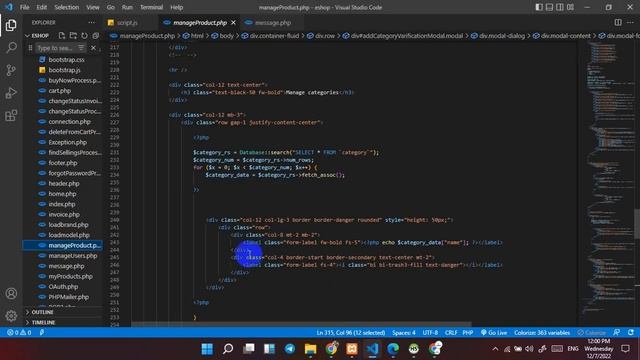Select language mode PHP in status bar
Image resolution: width=640 pixels, height=360 pixels.
click(468, 332)
